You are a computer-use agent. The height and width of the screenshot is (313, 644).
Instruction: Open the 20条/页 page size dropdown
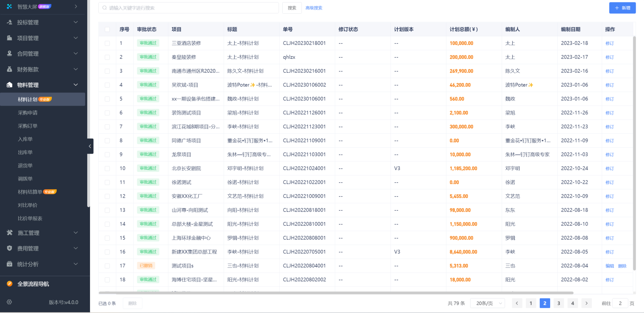[487, 303]
